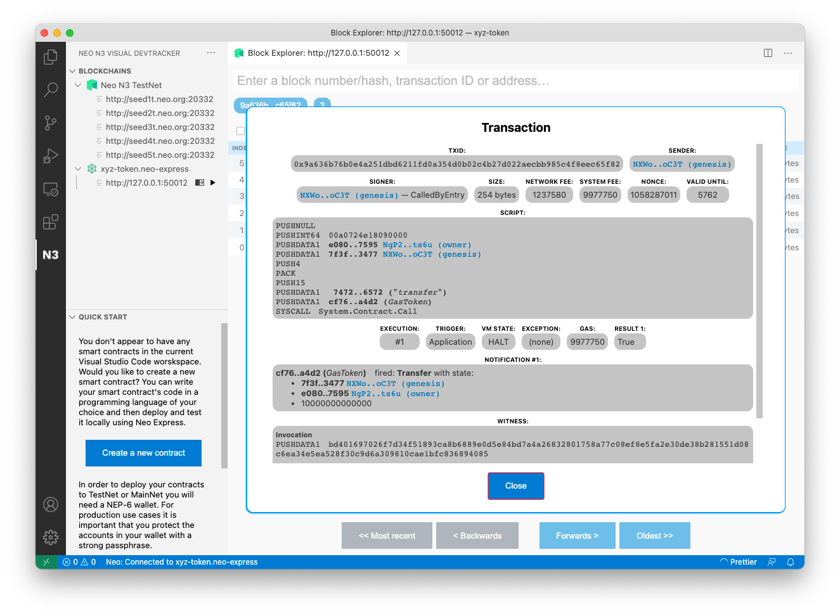Click run arrow next to 127.0.0.1:50012
This screenshot has width=840, height=616.
pos(213,183)
